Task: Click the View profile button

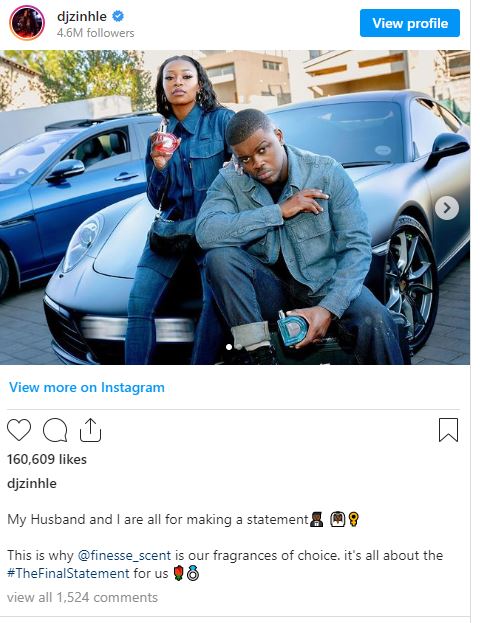Action: click(x=410, y=23)
